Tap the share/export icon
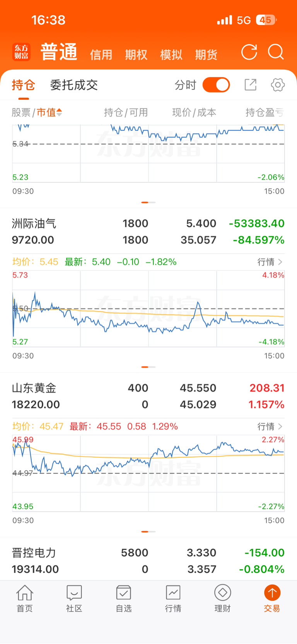 [251, 85]
